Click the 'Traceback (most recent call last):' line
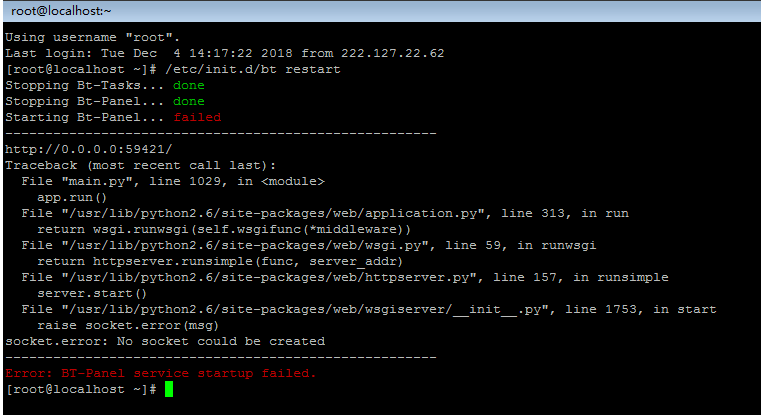Screen dimensions: 761x415 click(x=141, y=165)
